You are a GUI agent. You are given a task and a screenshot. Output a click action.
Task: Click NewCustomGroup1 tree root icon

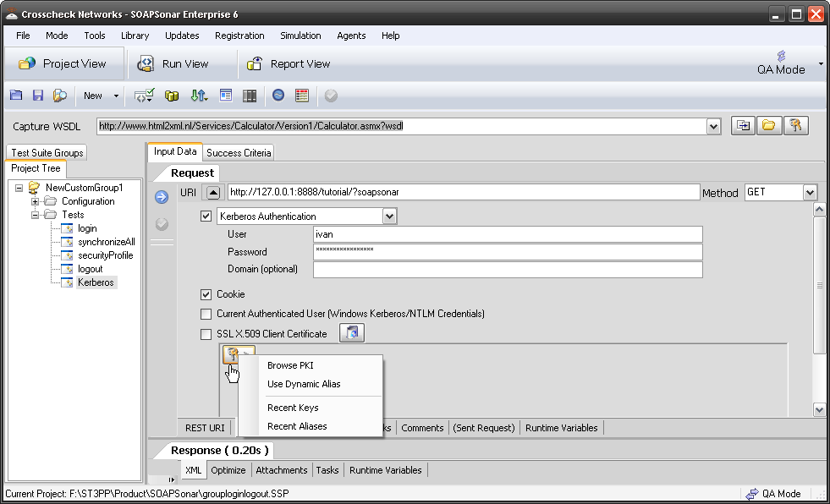[35, 187]
